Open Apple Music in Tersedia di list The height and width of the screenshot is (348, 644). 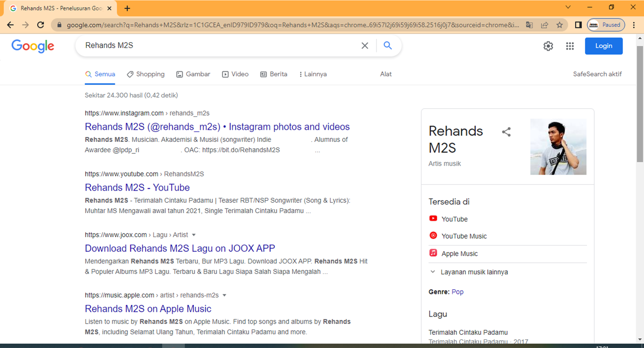pyautogui.click(x=453, y=253)
